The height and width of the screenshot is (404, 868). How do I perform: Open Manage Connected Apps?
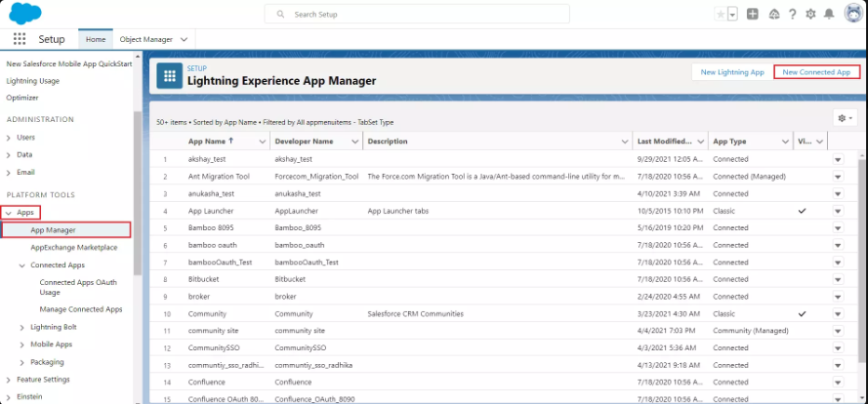coord(81,309)
